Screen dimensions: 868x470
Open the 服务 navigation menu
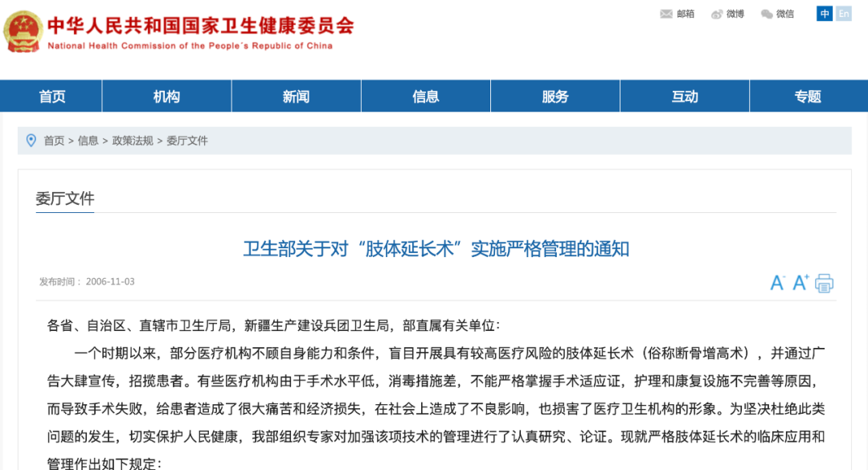click(555, 96)
